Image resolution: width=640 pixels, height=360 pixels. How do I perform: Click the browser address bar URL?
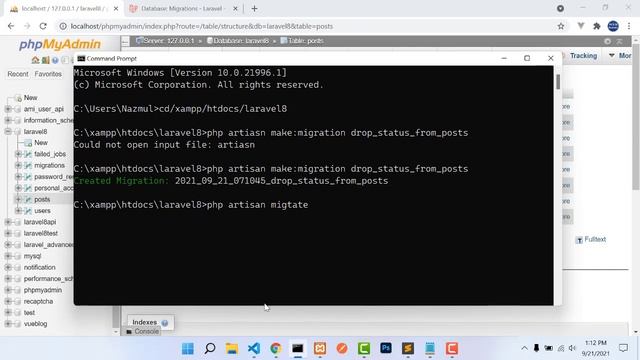pyautogui.click(x=202, y=26)
